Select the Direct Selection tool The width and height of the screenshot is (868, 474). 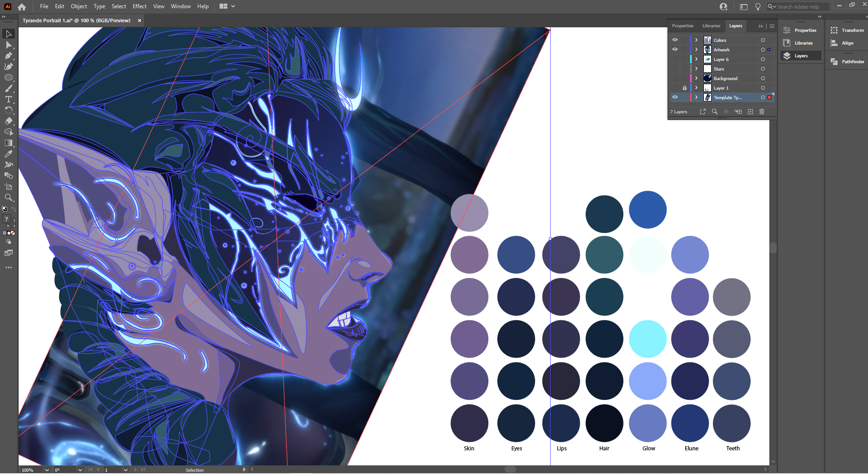pos(9,45)
